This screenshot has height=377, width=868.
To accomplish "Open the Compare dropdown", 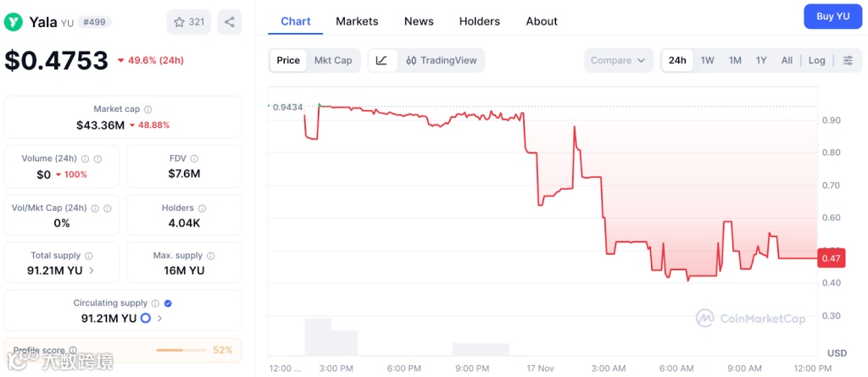I will (x=619, y=60).
